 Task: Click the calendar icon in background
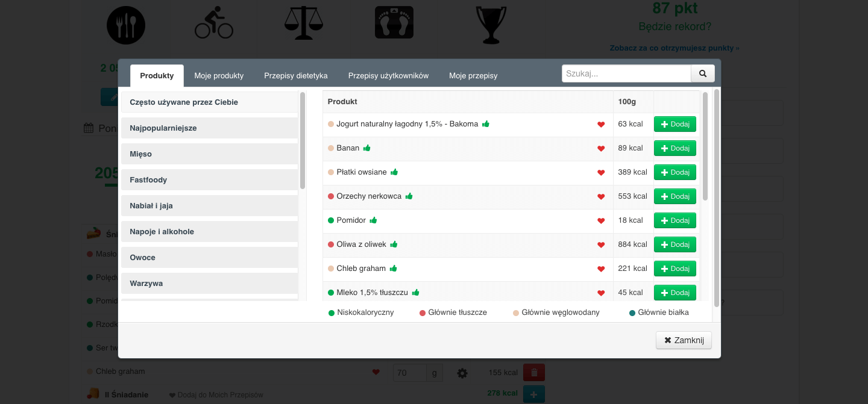[89, 128]
